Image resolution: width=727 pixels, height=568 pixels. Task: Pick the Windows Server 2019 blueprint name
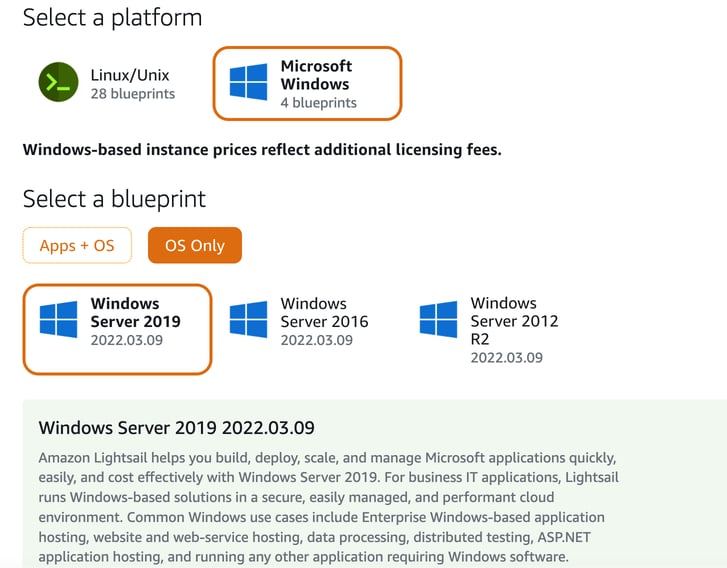[x=135, y=312]
